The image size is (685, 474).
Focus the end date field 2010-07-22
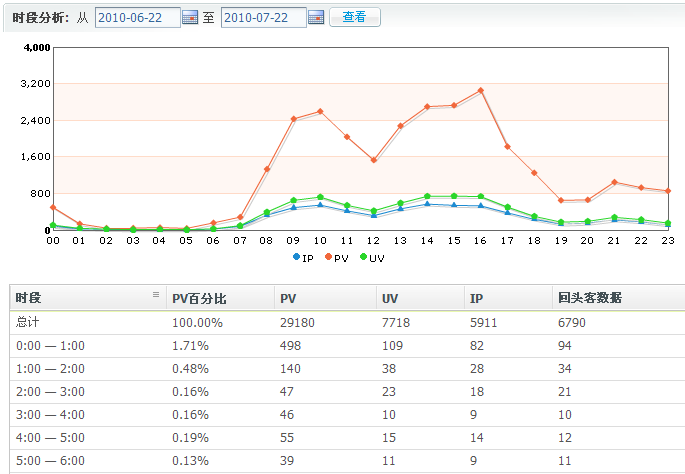coord(263,17)
